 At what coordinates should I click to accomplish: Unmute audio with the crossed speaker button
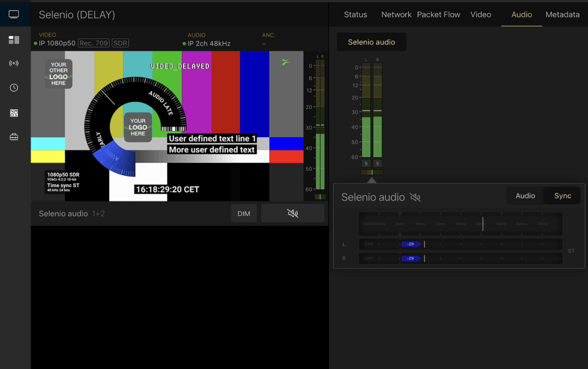pyautogui.click(x=292, y=213)
